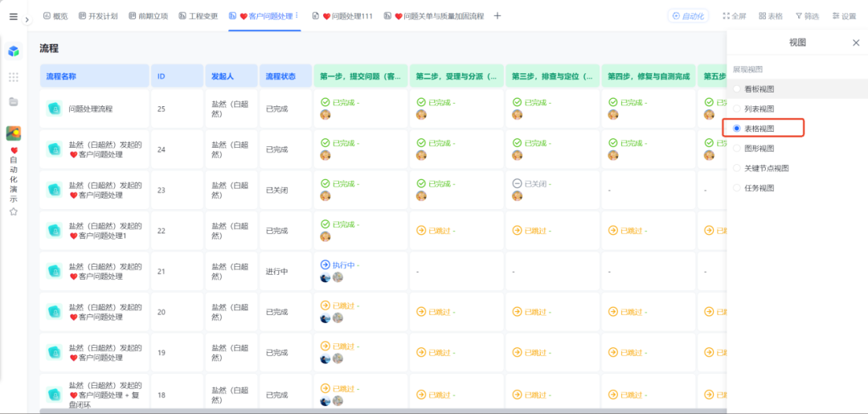Star the workspace with the star icon
Viewport: 868px width, 414px height.
coord(14,211)
